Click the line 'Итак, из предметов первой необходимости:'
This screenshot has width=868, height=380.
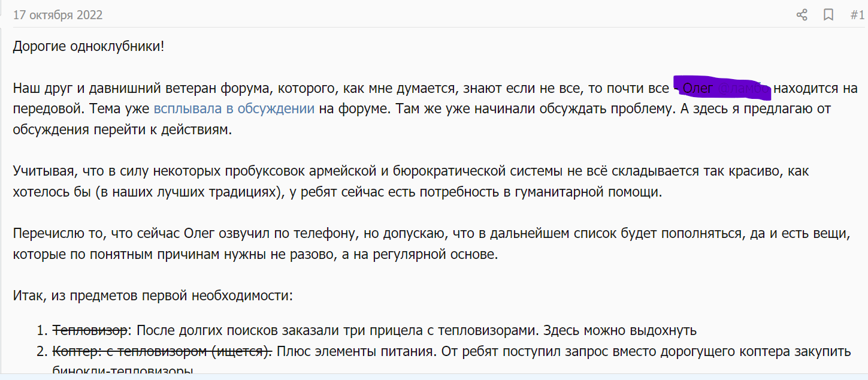tap(153, 295)
